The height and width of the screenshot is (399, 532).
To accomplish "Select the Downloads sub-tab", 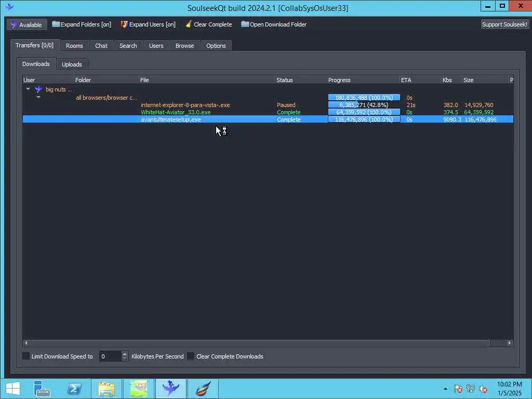I will click(x=36, y=64).
